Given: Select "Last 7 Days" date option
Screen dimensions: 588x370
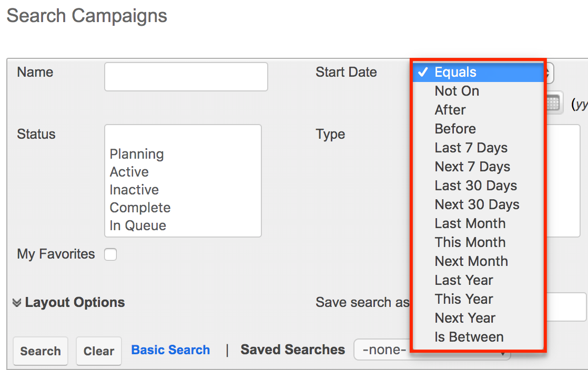Looking at the screenshot, I should (x=471, y=148).
